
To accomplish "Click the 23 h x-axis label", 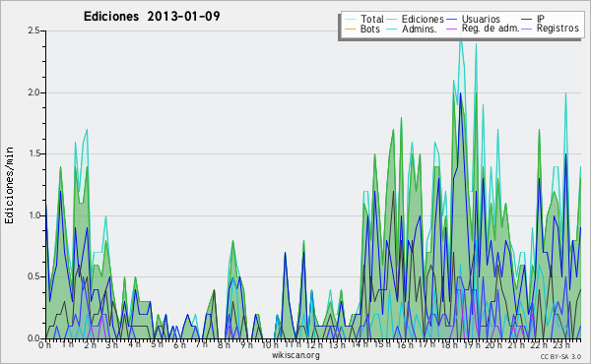I will (560, 344).
